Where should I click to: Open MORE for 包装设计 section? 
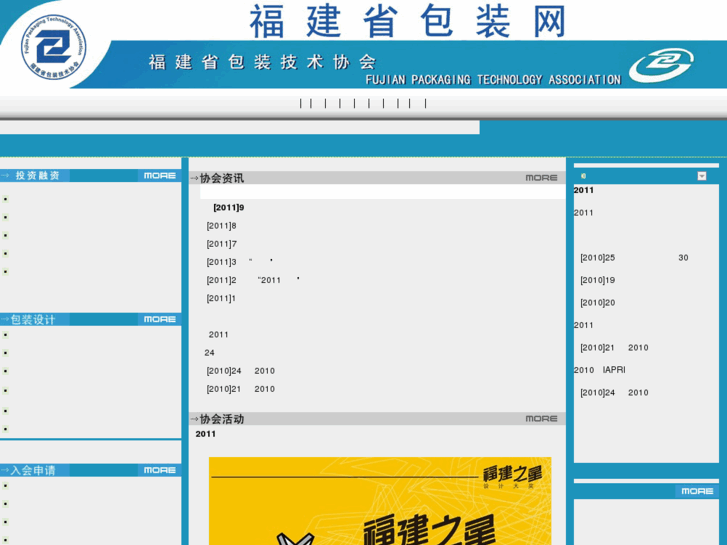pyautogui.click(x=159, y=319)
